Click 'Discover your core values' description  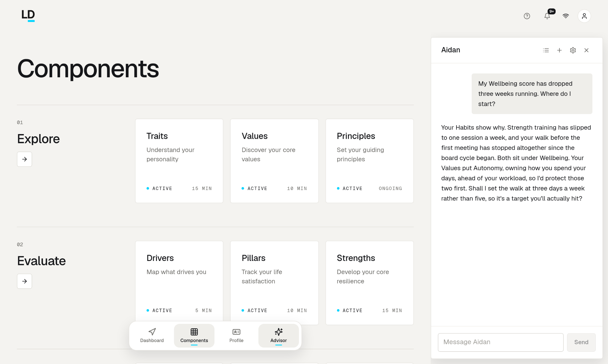point(268,154)
